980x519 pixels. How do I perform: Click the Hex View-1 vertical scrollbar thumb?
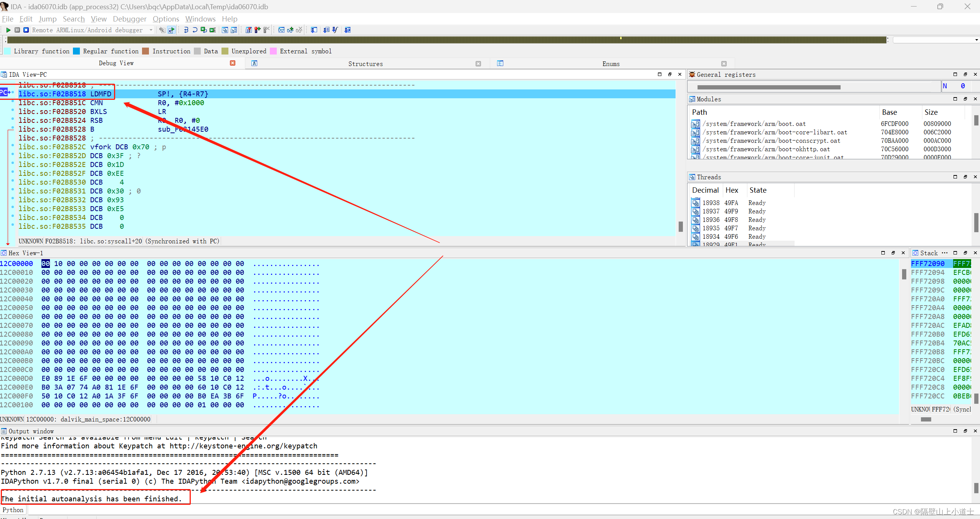coord(904,274)
